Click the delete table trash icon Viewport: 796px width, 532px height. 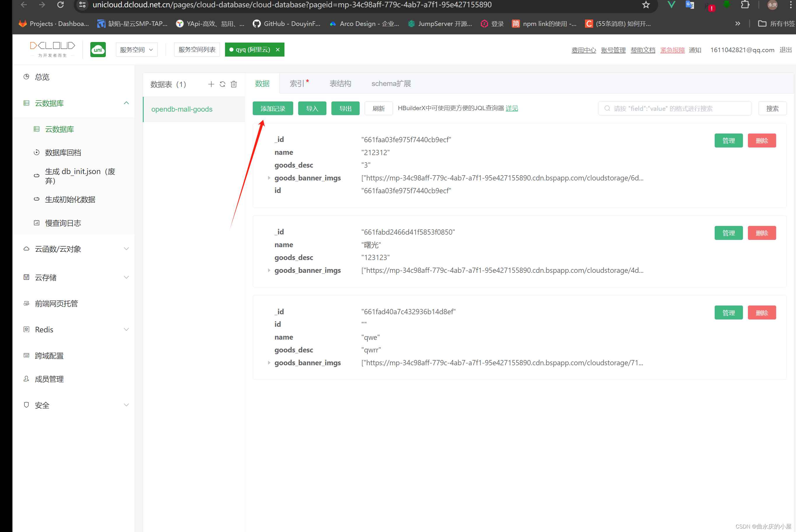234,84
